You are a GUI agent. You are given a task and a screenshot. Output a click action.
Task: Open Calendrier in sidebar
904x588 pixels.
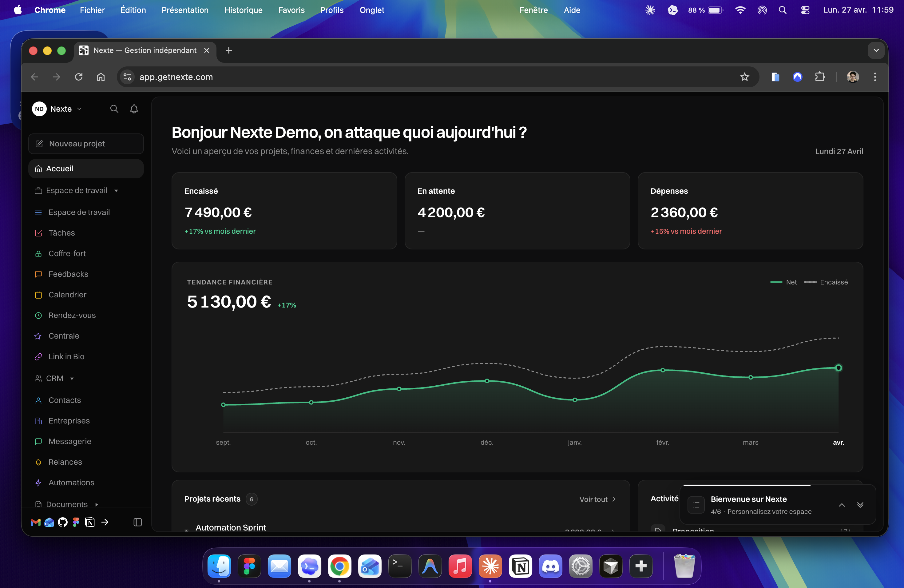[x=86, y=295]
